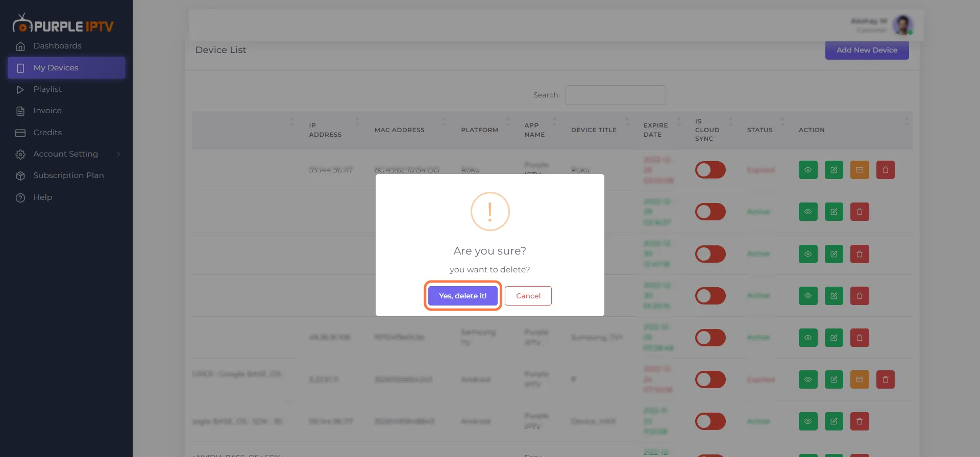
Task: Sort by Expire Date column arrows
Action: click(x=679, y=122)
